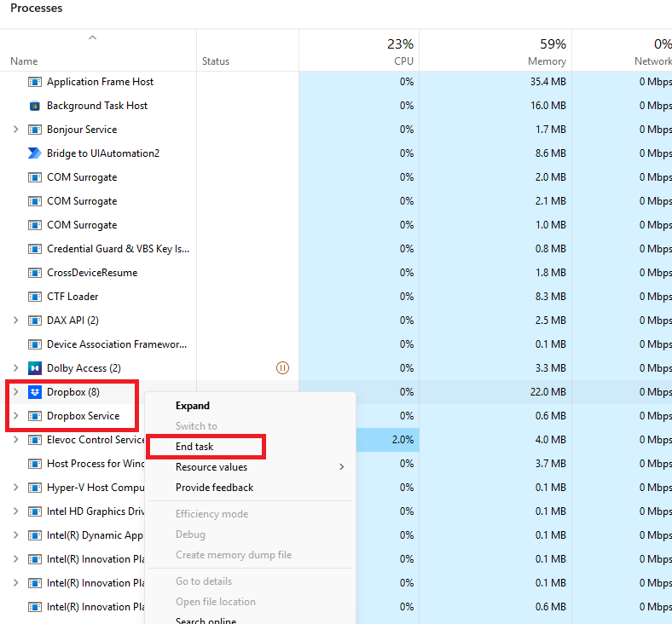The height and width of the screenshot is (624, 672).
Task: Click the Application Frame Host process icon
Action: tap(35, 82)
